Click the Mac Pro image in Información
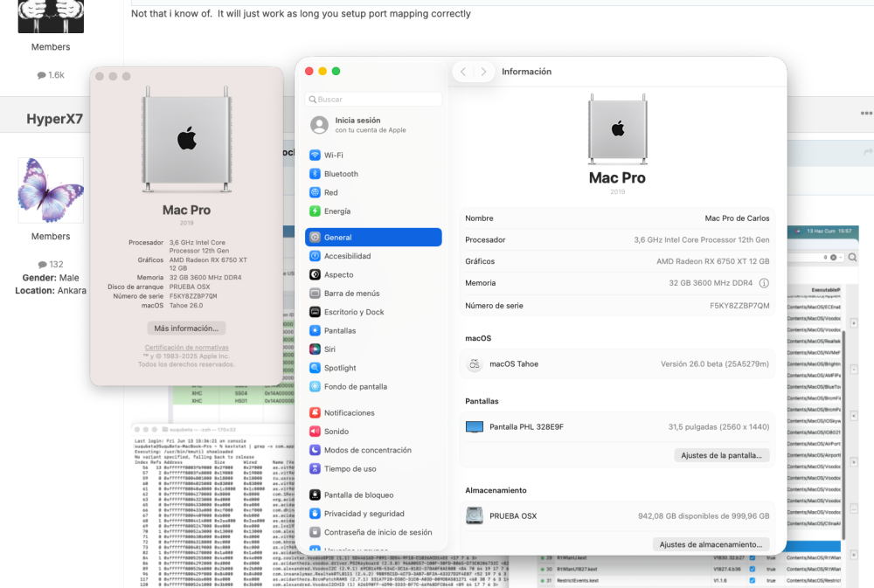 618,129
